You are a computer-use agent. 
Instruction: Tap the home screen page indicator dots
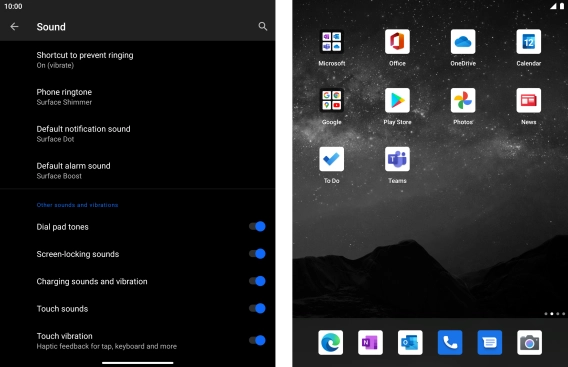click(x=554, y=314)
